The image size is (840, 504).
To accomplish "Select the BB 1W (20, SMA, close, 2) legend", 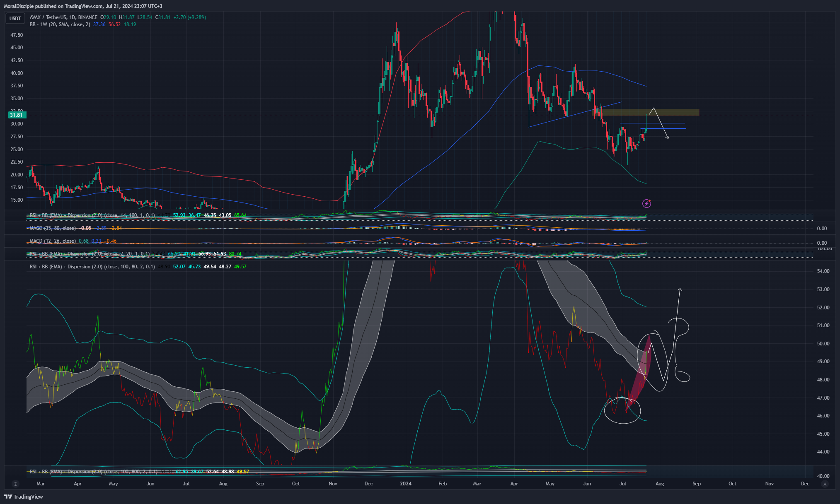I will 60,24.
